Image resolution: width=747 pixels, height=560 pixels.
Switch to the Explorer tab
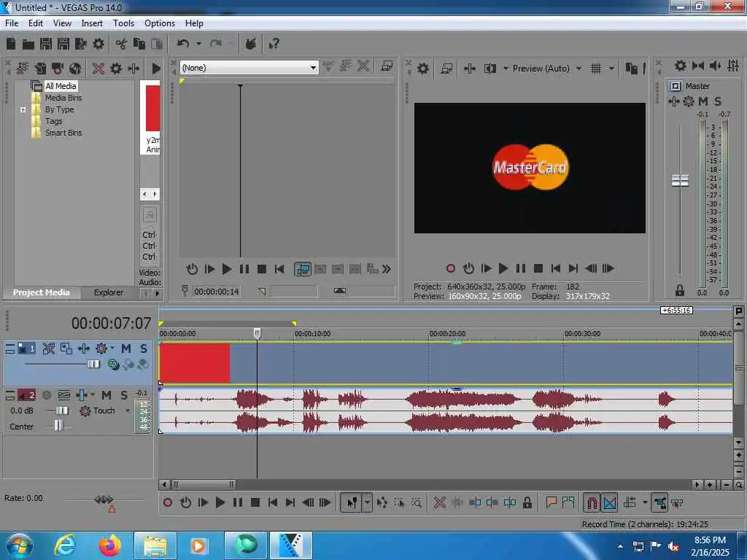point(108,292)
